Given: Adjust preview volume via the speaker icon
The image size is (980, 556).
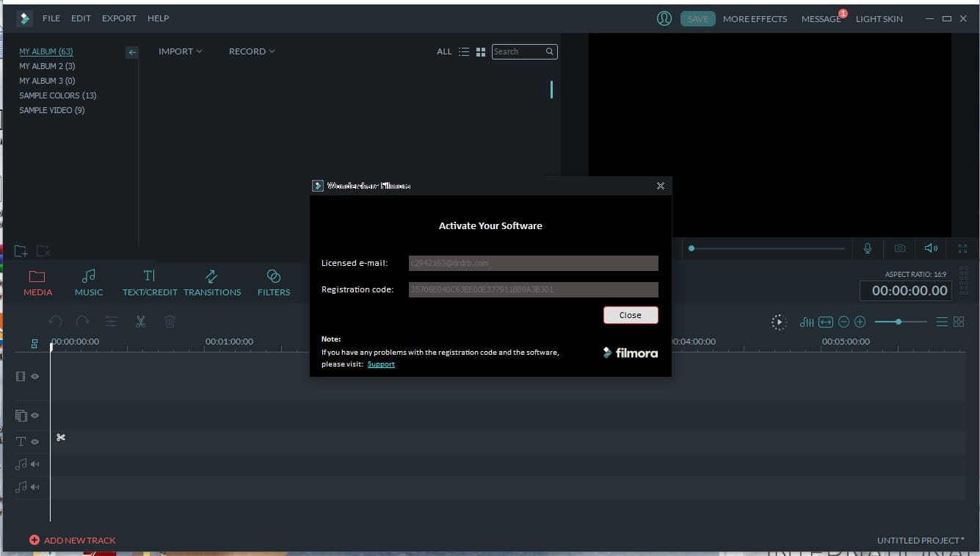Looking at the screenshot, I should click(x=931, y=248).
